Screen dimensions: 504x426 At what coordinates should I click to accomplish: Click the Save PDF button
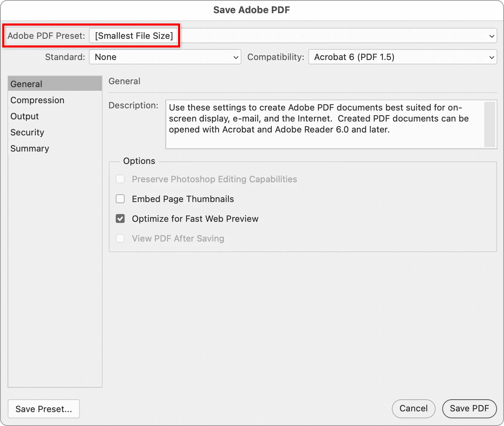[469, 408]
